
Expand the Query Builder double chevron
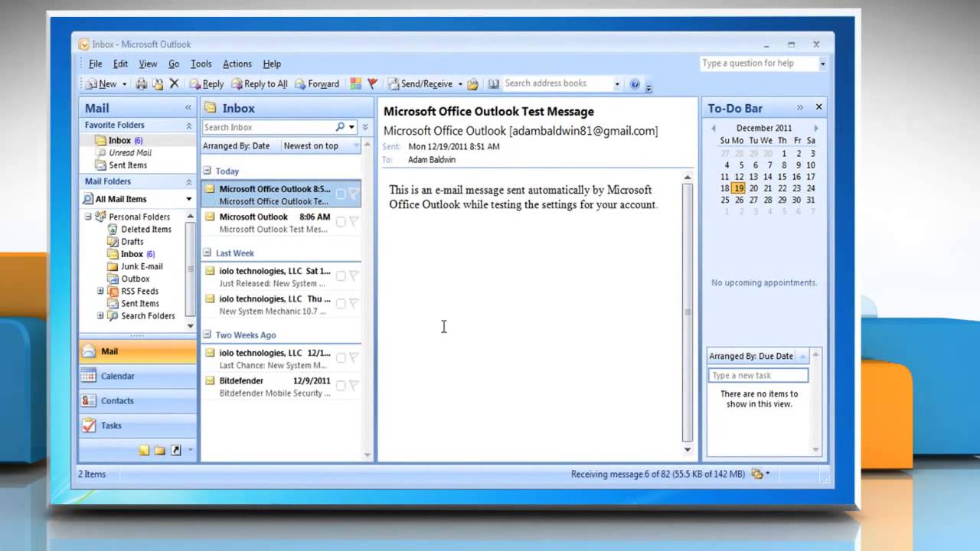tap(365, 127)
